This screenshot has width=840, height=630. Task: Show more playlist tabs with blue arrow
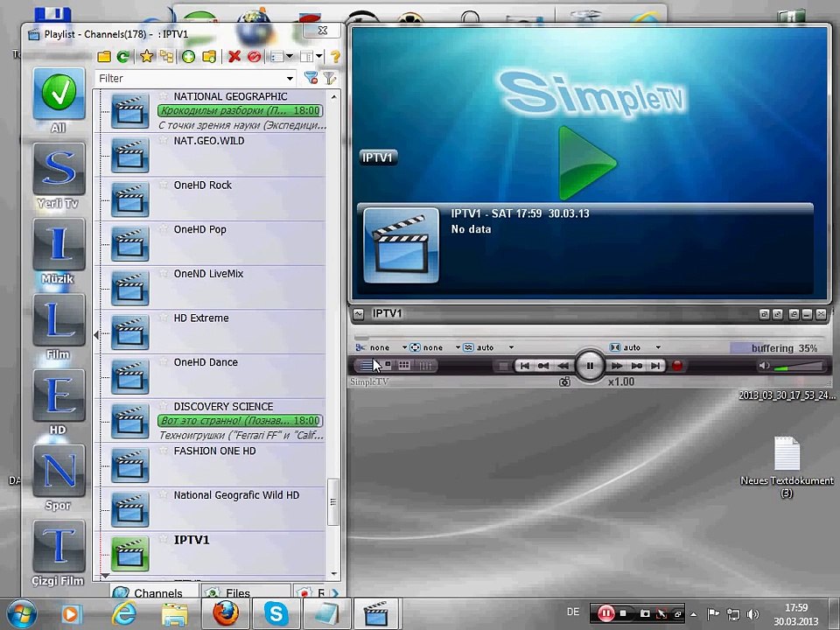(x=335, y=593)
